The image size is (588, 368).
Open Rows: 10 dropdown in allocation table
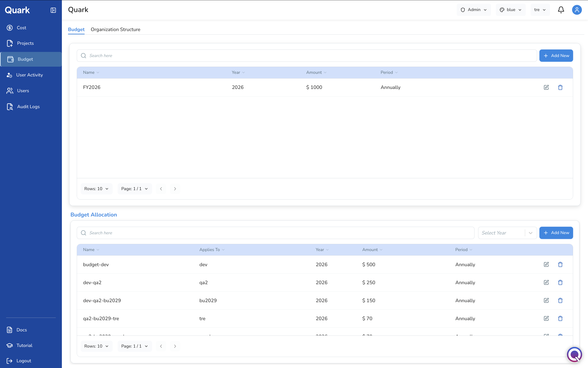click(96, 346)
